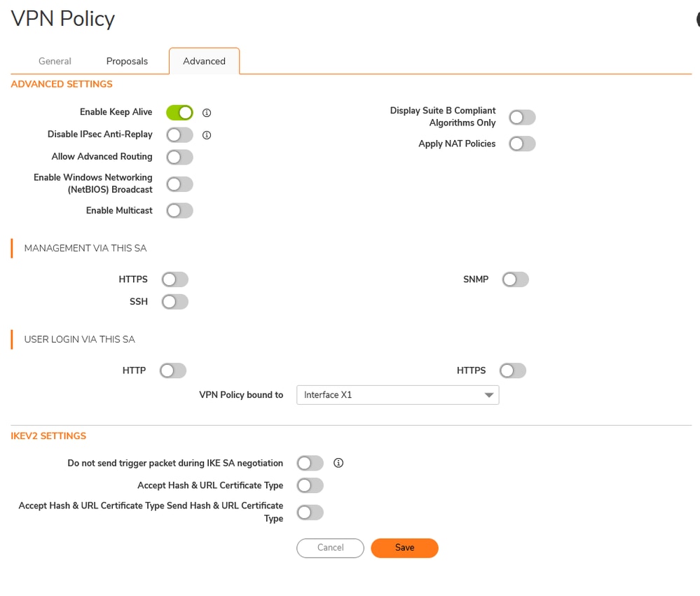This screenshot has width=700, height=596.
Task: Toggle Accept Hash & URL Certificate Type
Action: click(x=310, y=485)
